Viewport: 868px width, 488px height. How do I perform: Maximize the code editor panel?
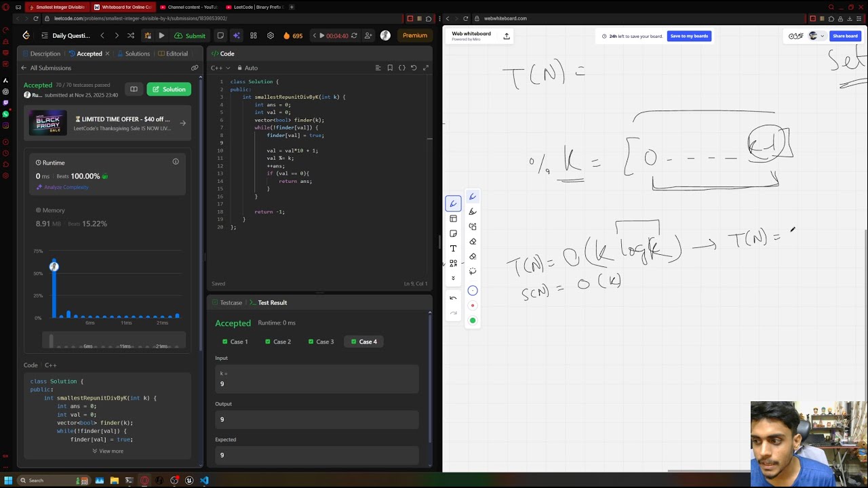(x=425, y=68)
